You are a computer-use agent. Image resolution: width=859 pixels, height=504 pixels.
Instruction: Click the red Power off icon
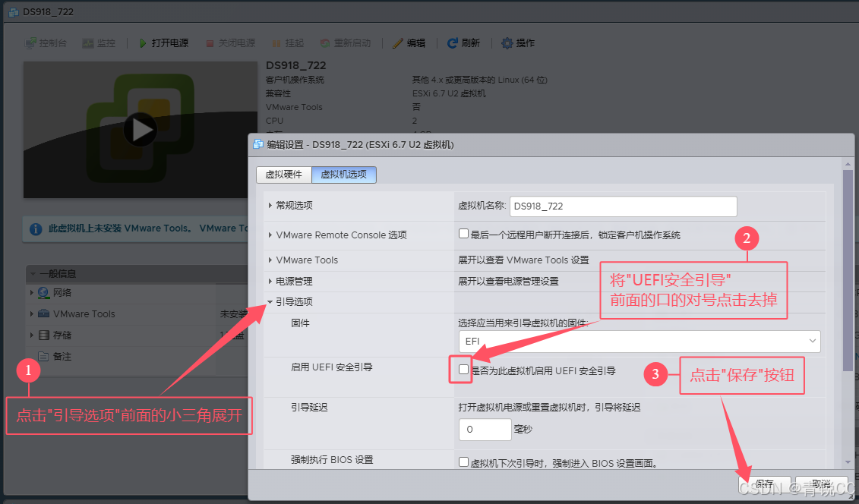(210, 43)
